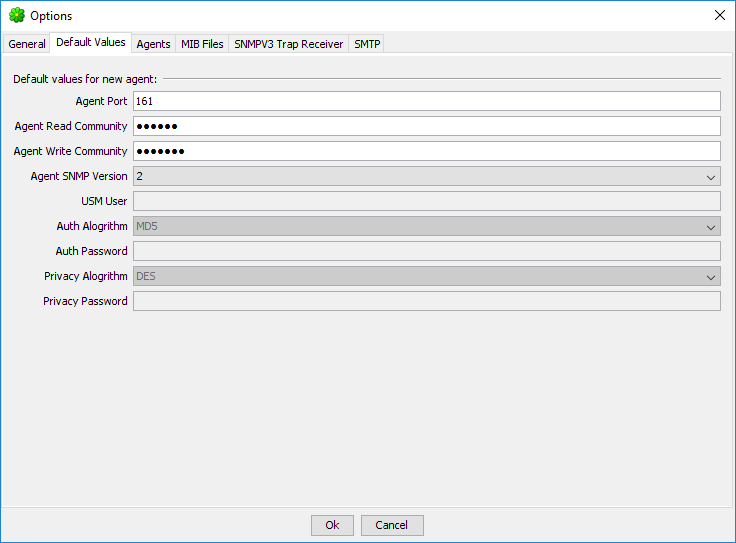Click the USM User text field
Image resolution: width=736 pixels, height=543 pixels.
(426, 201)
